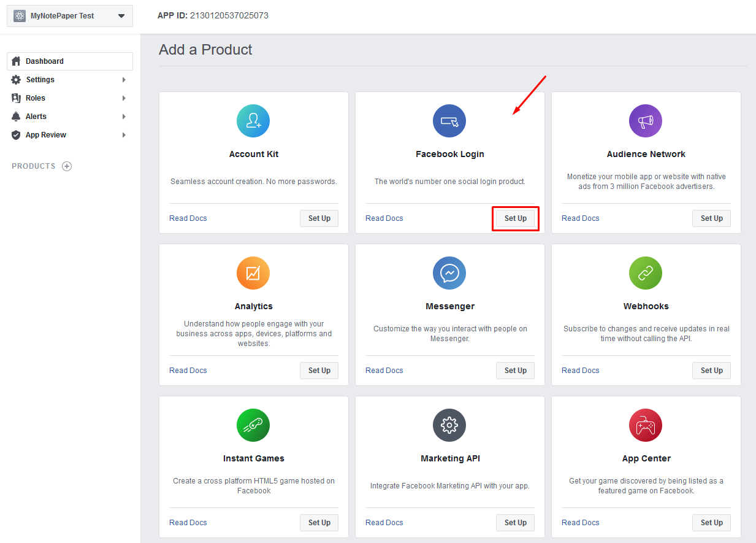Set up the Analytics product
756x543 pixels.
319,371
